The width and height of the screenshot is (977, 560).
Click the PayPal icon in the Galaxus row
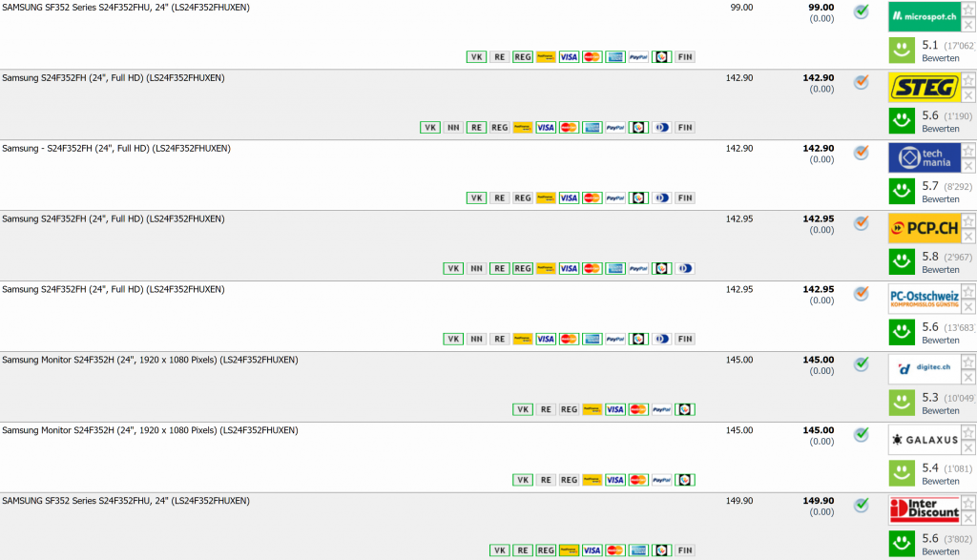661,480
